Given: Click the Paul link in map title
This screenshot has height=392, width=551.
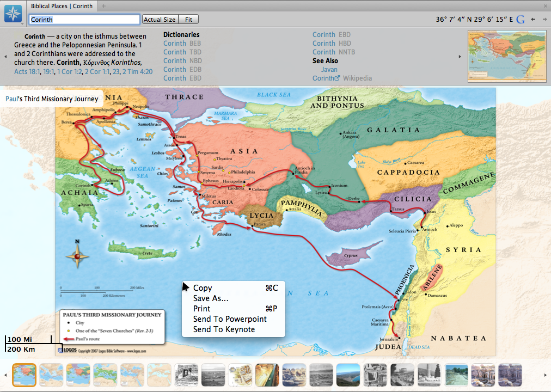Looking at the screenshot, I should click(11, 99).
